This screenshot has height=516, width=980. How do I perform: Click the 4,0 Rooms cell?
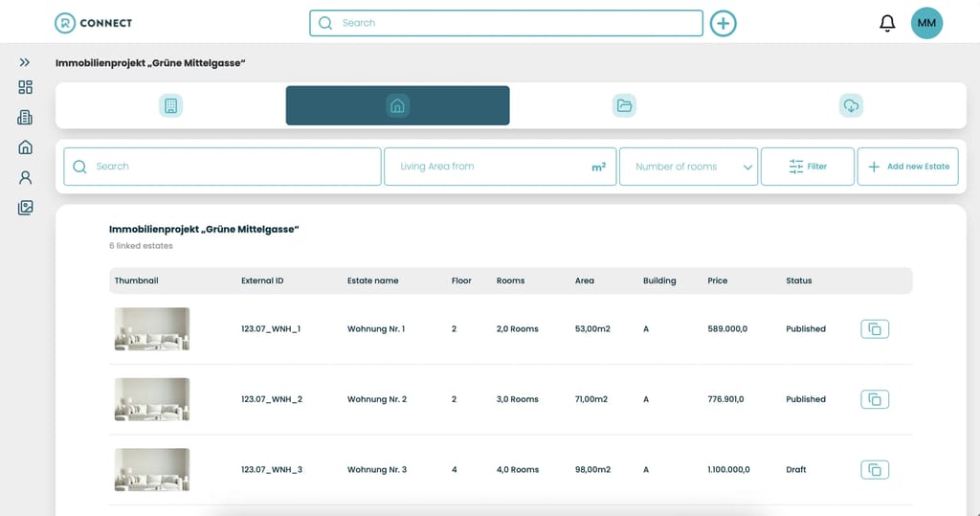[x=518, y=470]
